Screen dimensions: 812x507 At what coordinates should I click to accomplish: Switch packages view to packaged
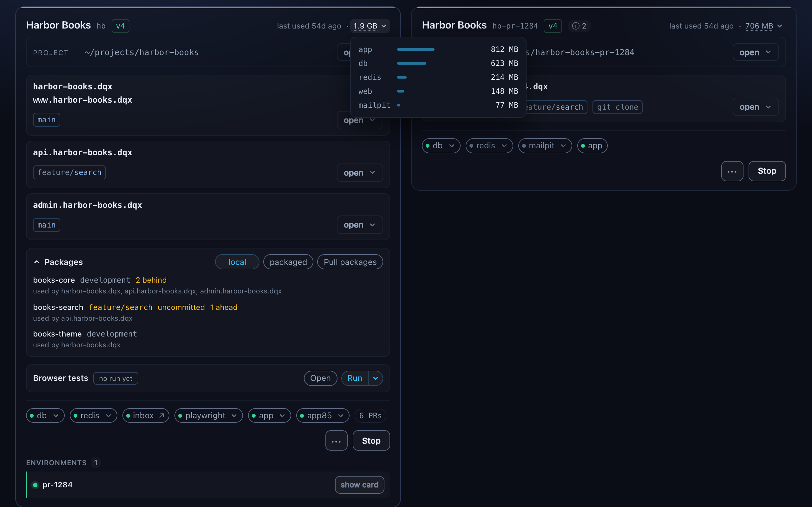coord(288,262)
